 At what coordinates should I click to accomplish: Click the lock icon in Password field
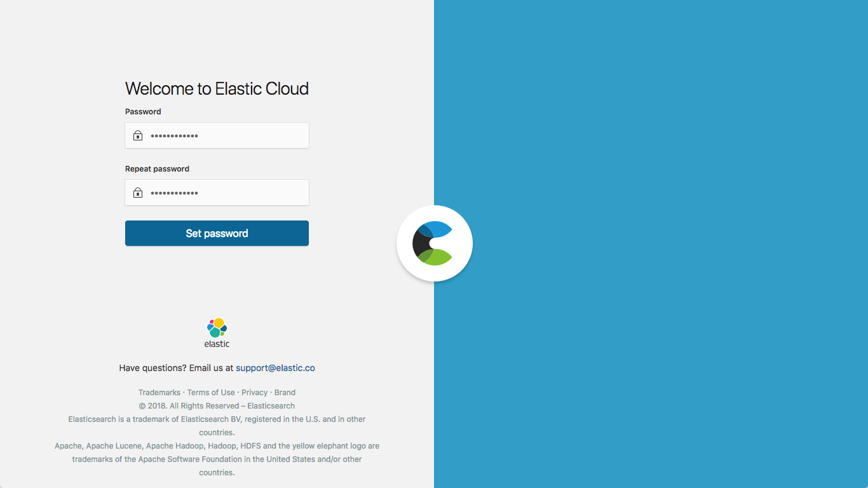(x=138, y=135)
